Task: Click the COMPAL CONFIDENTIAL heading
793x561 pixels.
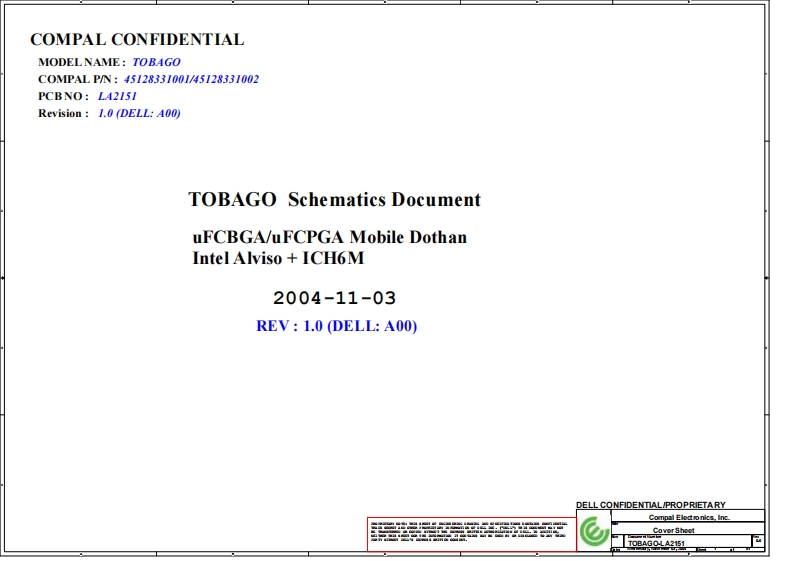Action: pyautogui.click(x=137, y=40)
